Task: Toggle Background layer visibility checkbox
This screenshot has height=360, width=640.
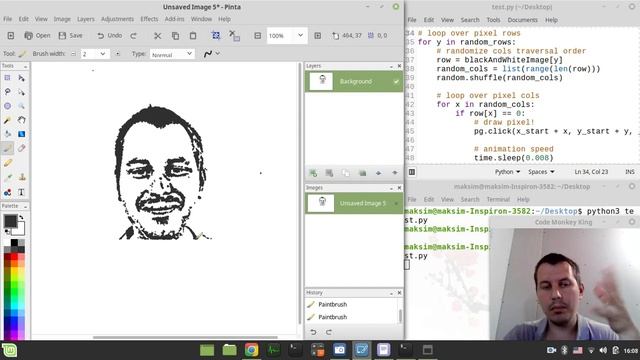Action: point(396,82)
